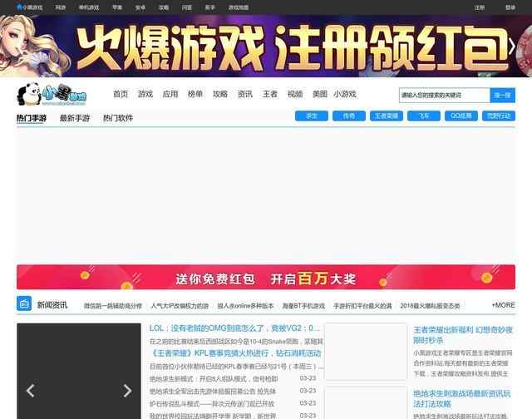Select the 热门手游 tab

[x=32, y=118]
